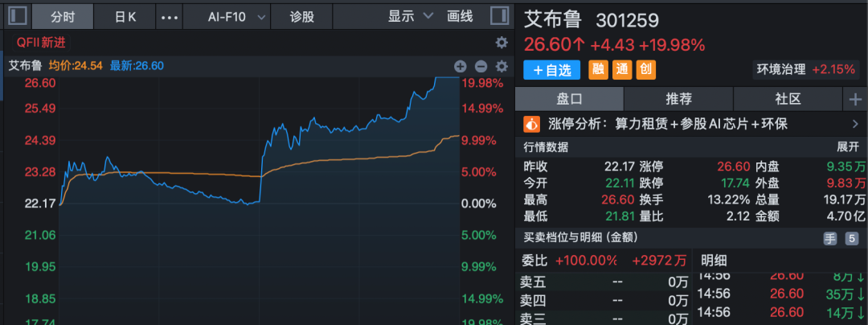Add new panel tab with plus icon
The width and height of the screenshot is (868, 325).
click(x=855, y=99)
